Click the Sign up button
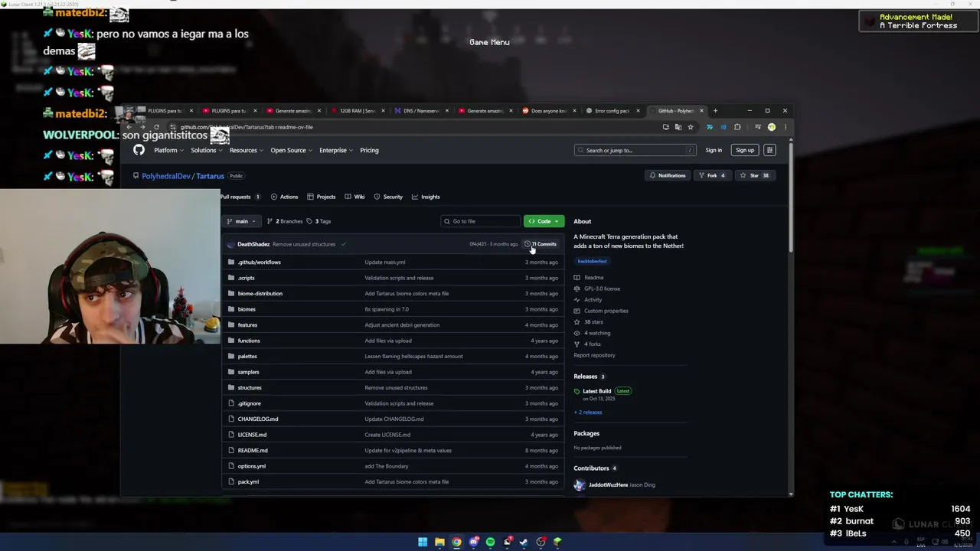Image resolution: width=980 pixels, height=551 pixels. 745,150
